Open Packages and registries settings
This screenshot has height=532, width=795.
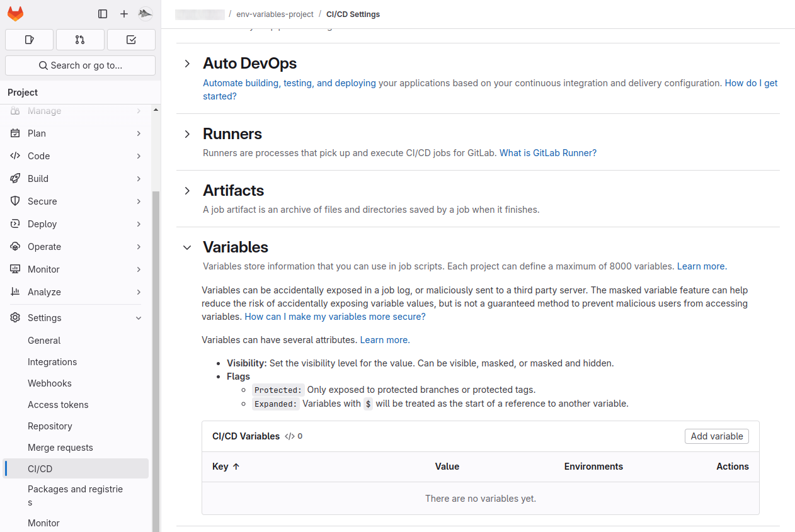pos(76,495)
